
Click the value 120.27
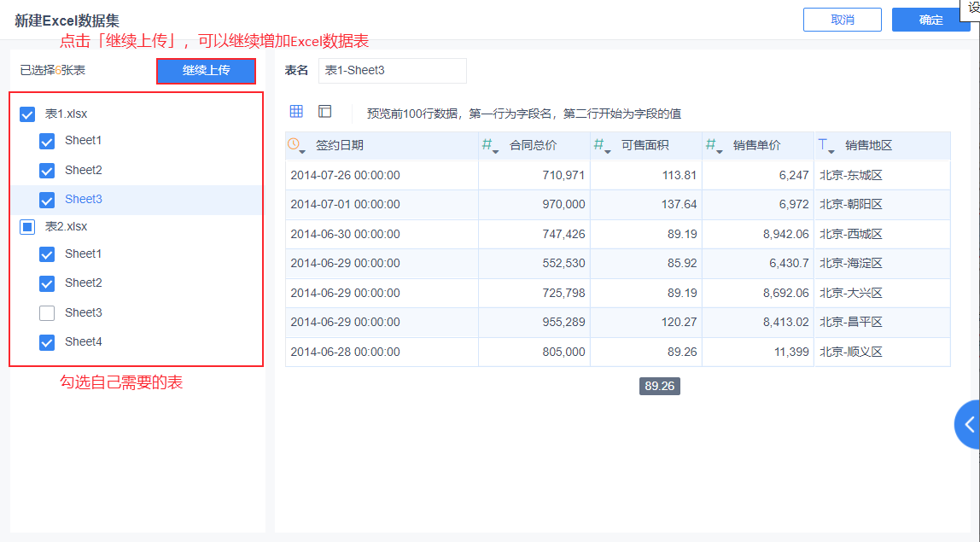point(680,323)
